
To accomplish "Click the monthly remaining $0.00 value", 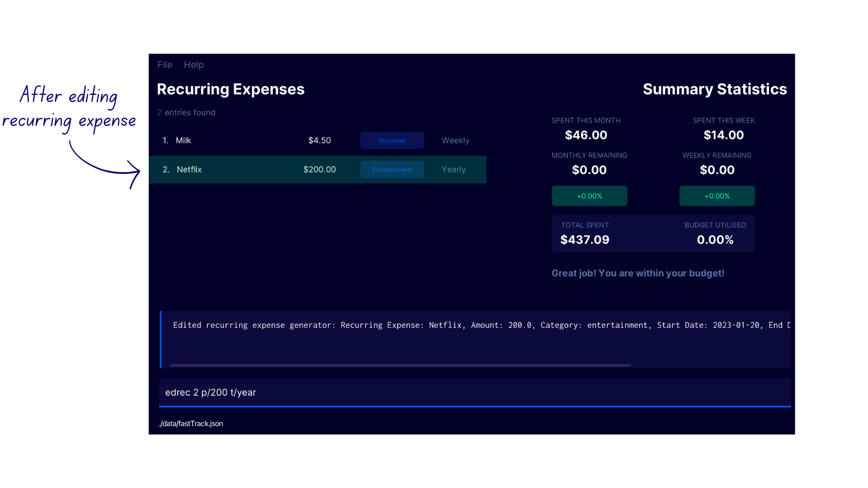I will click(x=589, y=170).
